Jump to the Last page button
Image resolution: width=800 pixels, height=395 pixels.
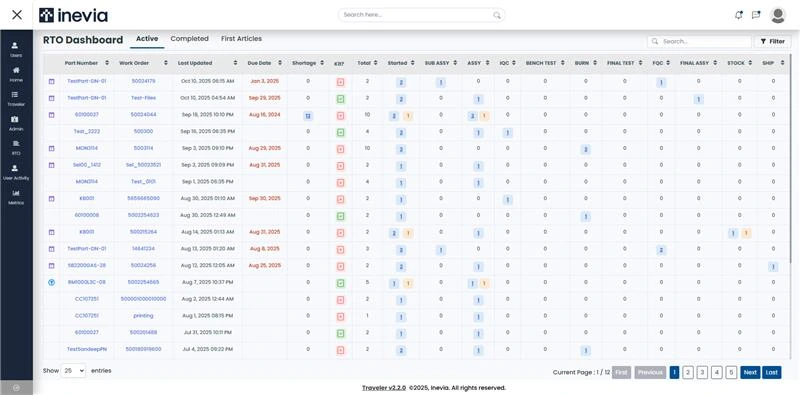point(771,373)
